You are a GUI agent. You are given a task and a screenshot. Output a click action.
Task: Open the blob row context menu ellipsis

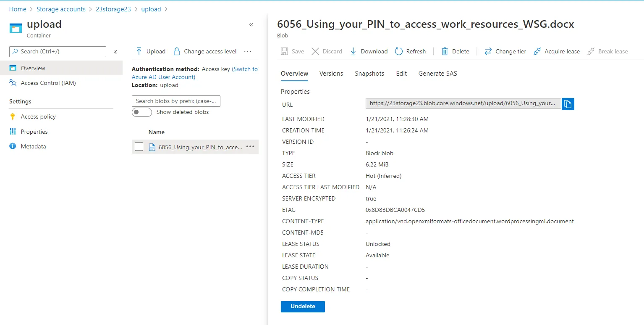[x=250, y=147]
